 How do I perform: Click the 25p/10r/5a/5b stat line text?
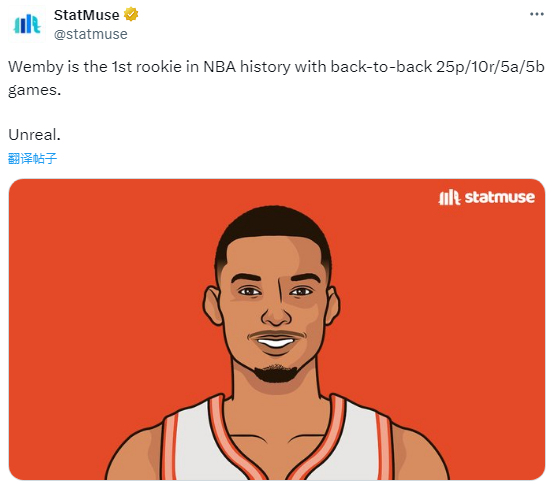[490, 67]
